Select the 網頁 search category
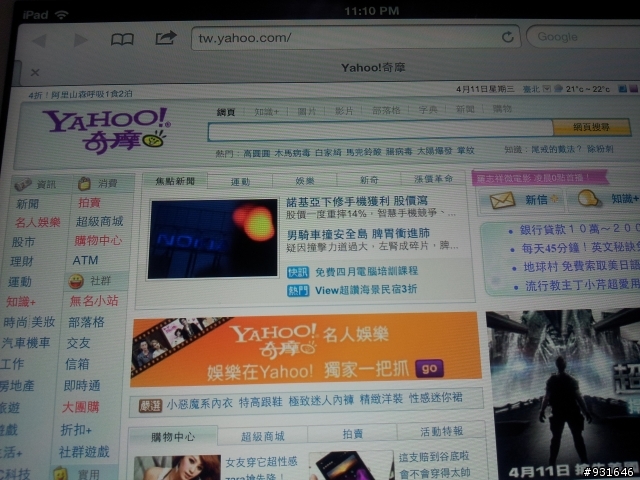 point(226,112)
